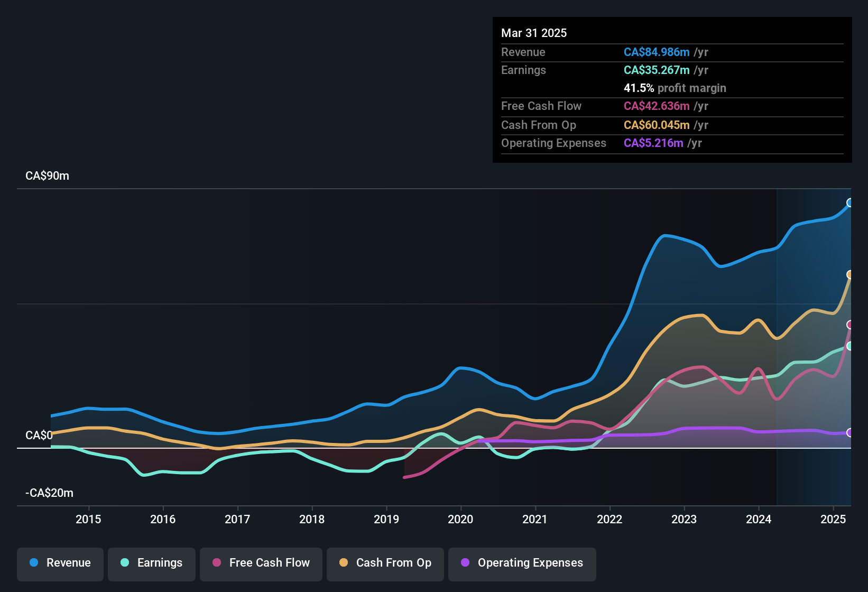Click the Mar 31 2025 tooltip header
This screenshot has height=592, width=868.
(534, 33)
